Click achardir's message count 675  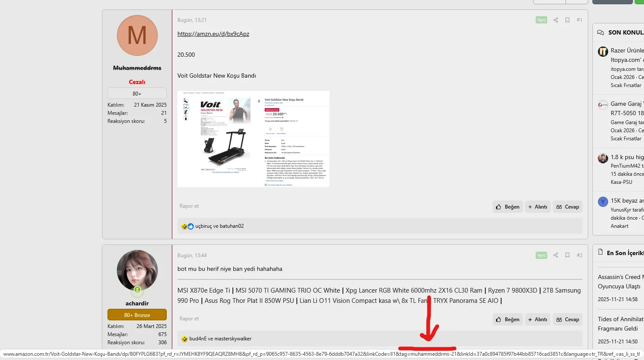[x=162, y=334]
